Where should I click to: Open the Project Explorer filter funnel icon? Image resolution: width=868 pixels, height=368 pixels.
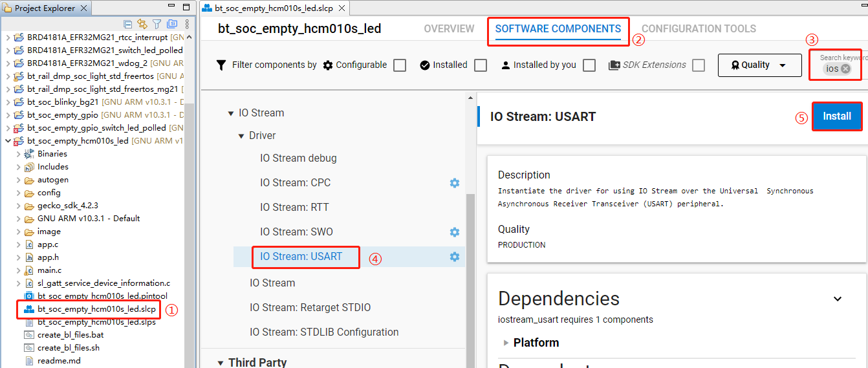(157, 25)
